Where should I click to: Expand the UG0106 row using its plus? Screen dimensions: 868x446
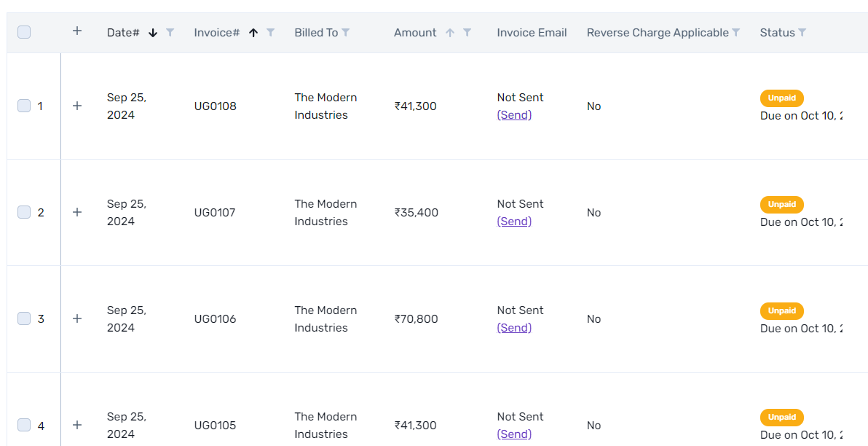(x=77, y=318)
